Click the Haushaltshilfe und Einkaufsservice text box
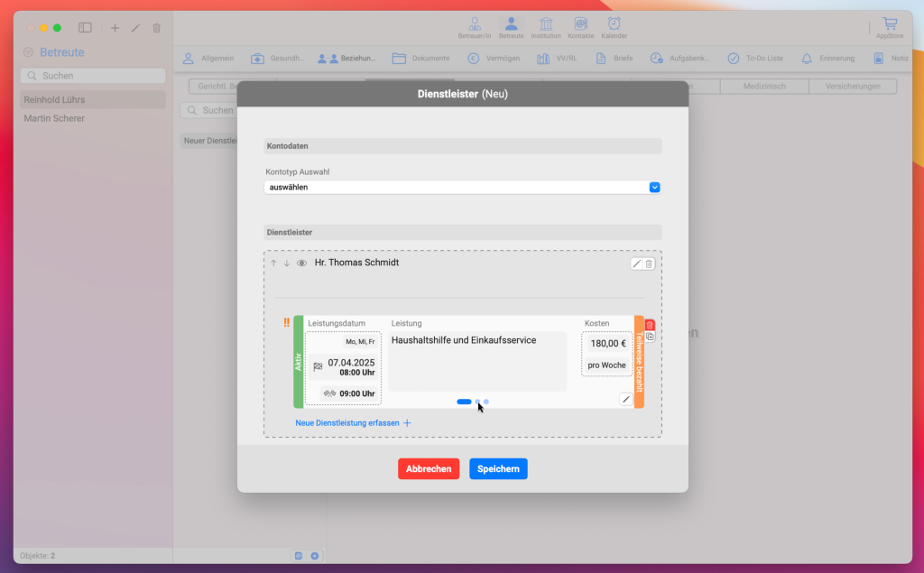 pos(477,361)
